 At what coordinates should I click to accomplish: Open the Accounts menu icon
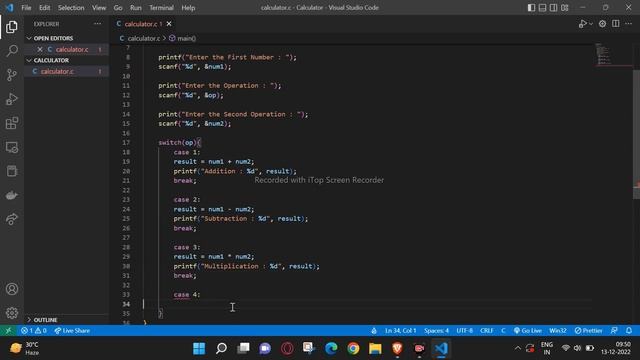[x=12, y=289]
